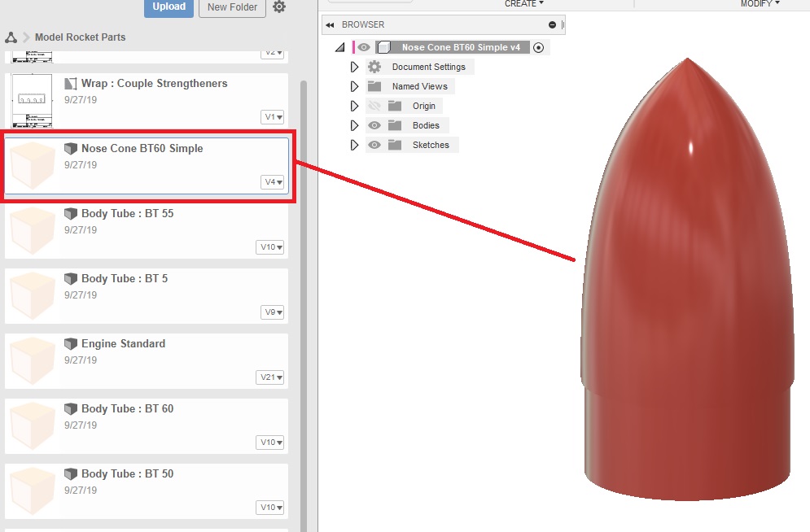This screenshot has height=532, width=810.
Task: Open the V21 version dropdown on Engine Standard
Action: coord(270,377)
